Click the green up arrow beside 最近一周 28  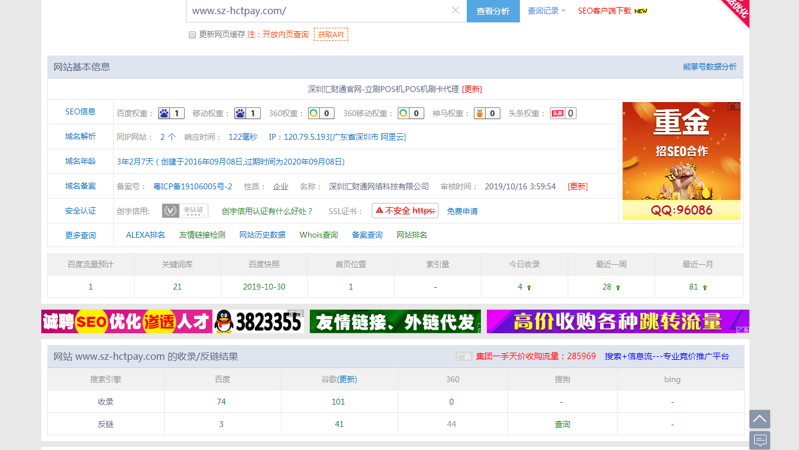coord(618,287)
